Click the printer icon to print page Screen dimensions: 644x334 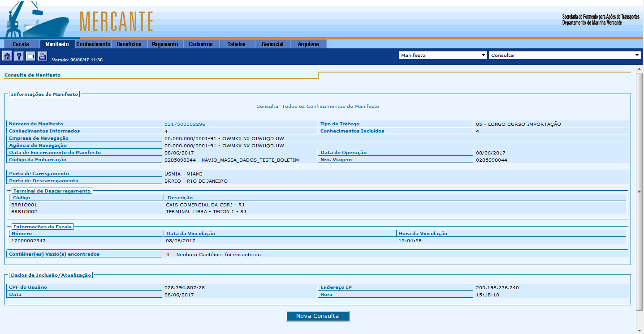(x=42, y=56)
